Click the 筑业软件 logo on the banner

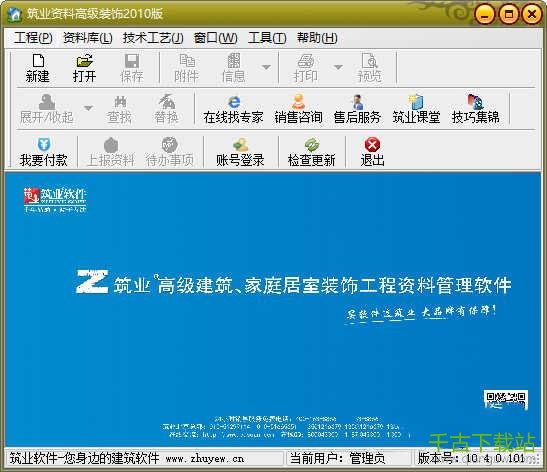(55, 200)
